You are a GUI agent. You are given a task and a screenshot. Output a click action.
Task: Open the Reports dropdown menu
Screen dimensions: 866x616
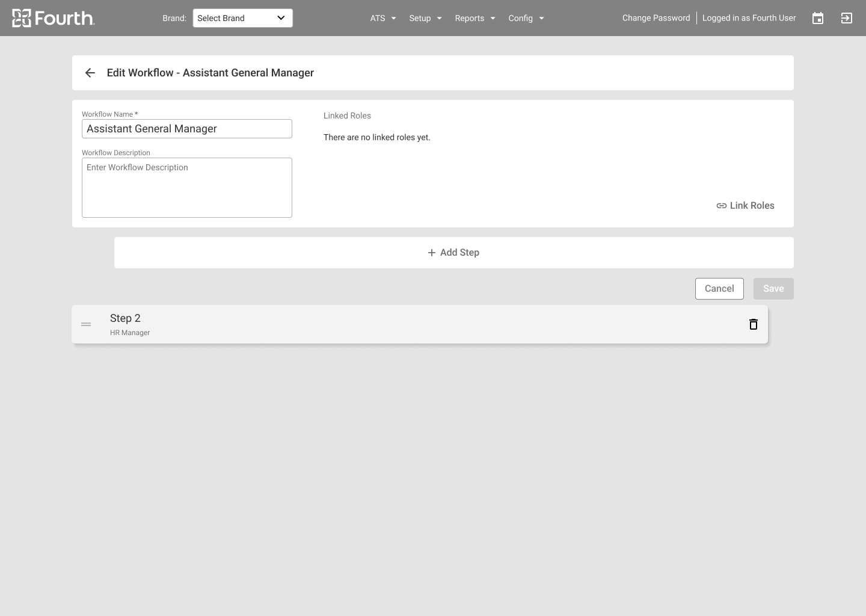coord(474,18)
